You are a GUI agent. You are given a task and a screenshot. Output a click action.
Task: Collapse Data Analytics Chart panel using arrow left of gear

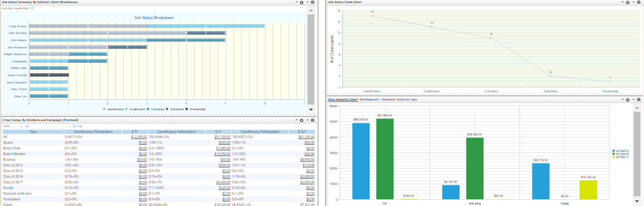[623, 99]
